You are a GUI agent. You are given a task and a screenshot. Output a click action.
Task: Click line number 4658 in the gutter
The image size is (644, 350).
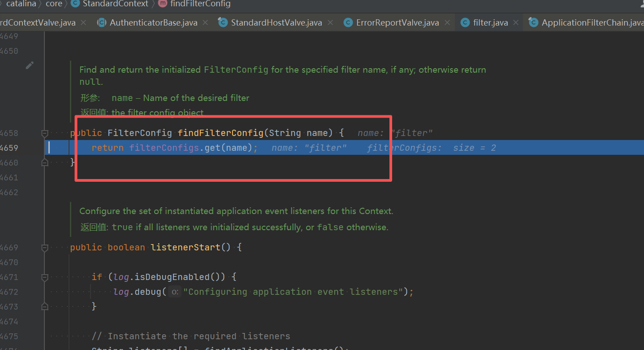click(x=9, y=133)
